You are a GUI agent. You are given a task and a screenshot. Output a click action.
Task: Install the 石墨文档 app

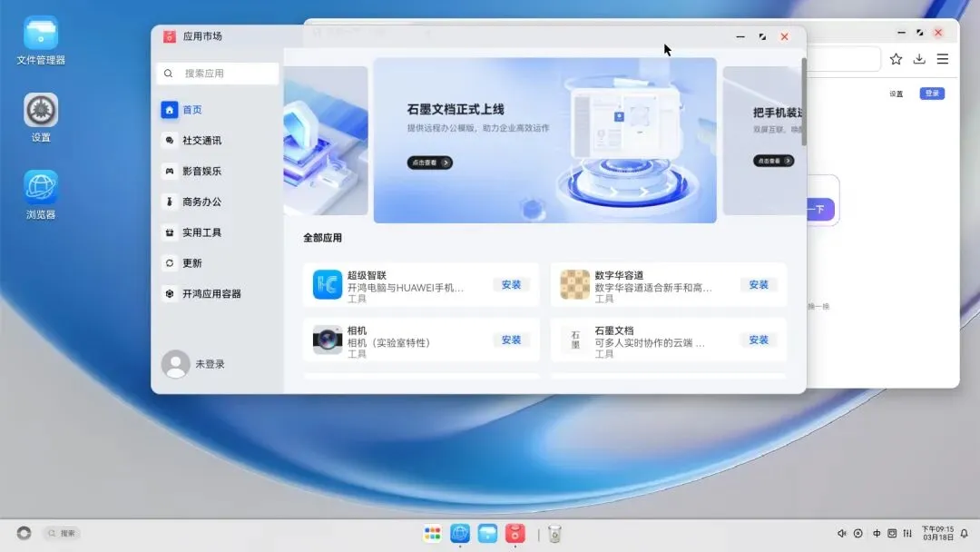click(x=758, y=340)
